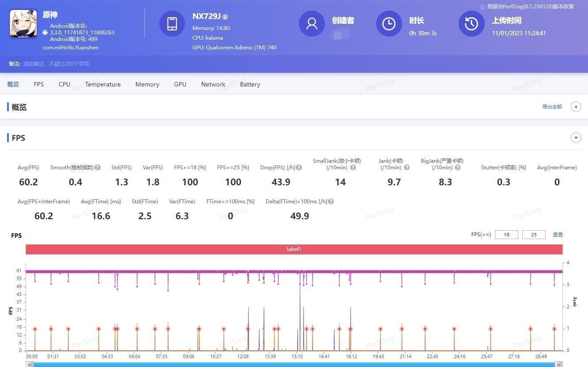Click the phone device icon
The height and width of the screenshot is (367, 588).
click(172, 24)
